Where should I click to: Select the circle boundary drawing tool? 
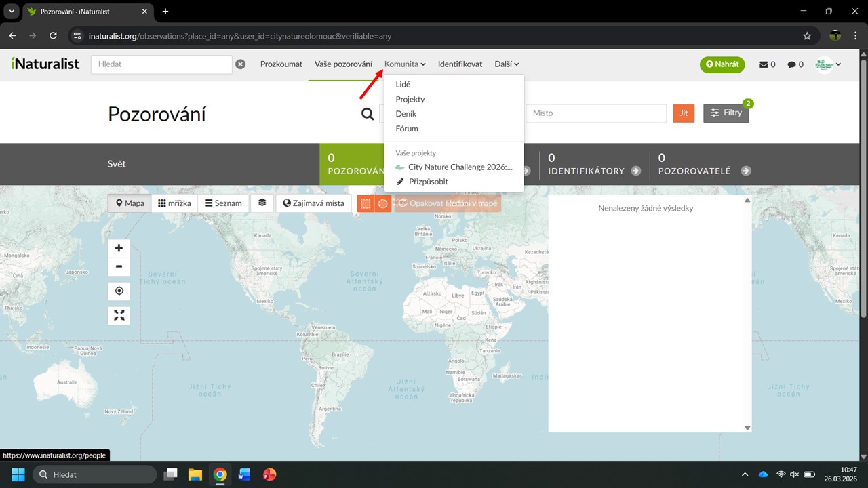pyautogui.click(x=383, y=203)
